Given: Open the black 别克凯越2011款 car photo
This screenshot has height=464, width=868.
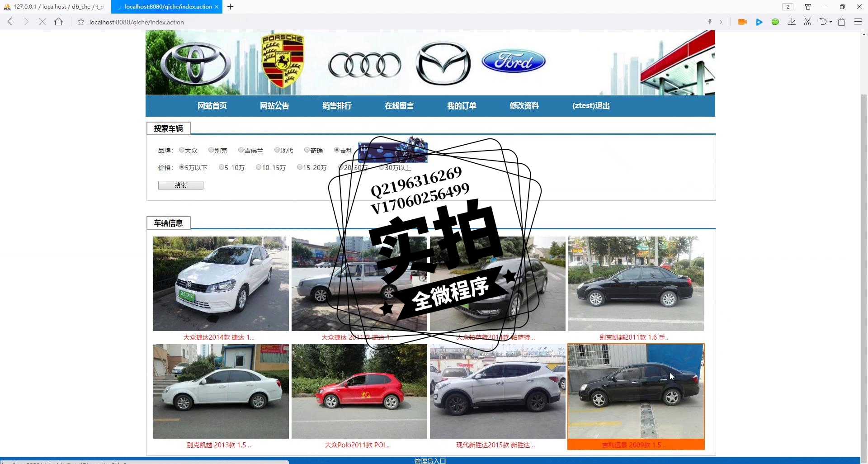Looking at the screenshot, I should coord(636,284).
